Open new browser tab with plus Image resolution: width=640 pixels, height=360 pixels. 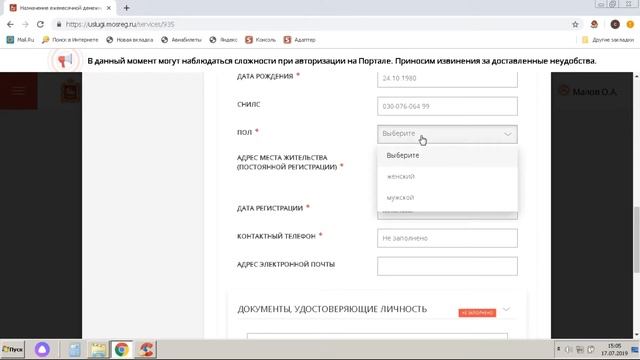[x=127, y=8]
